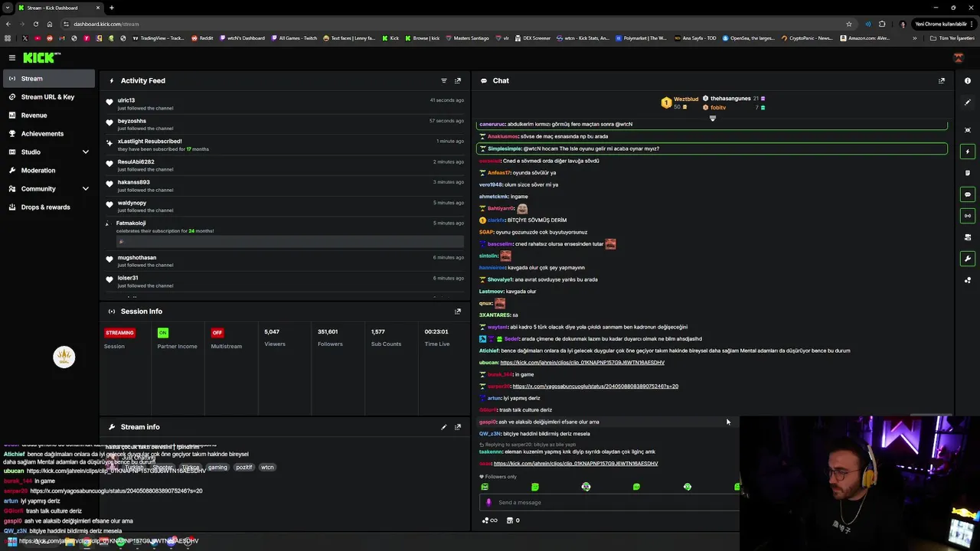Click ResulAbi6282 follow entry

[284, 165]
